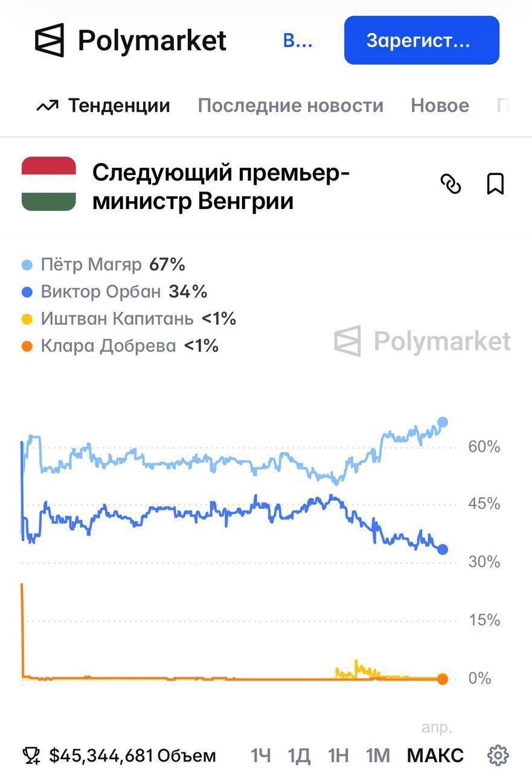The height and width of the screenshot is (773, 532).
Task: Open chart settings gear icon
Action: (498, 755)
